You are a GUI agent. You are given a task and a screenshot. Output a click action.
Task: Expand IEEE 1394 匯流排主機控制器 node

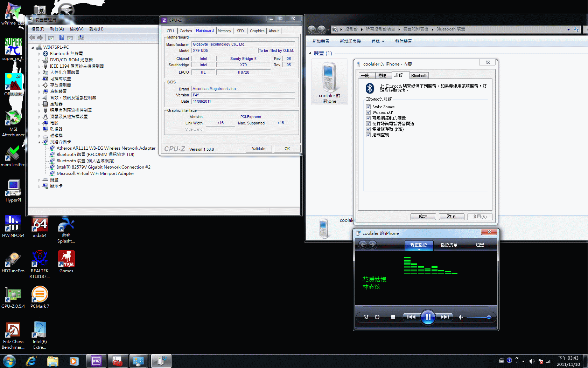click(x=39, y=66)
